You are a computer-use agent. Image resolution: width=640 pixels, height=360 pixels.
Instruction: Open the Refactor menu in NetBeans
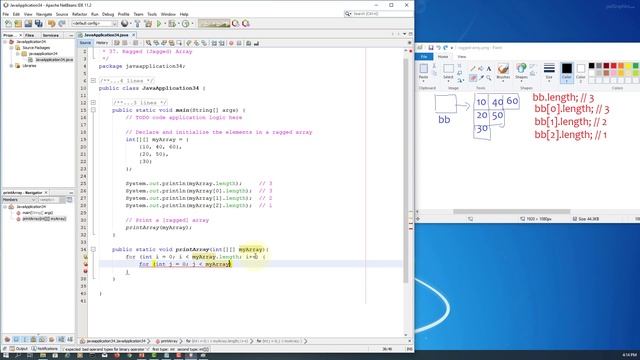80,14
